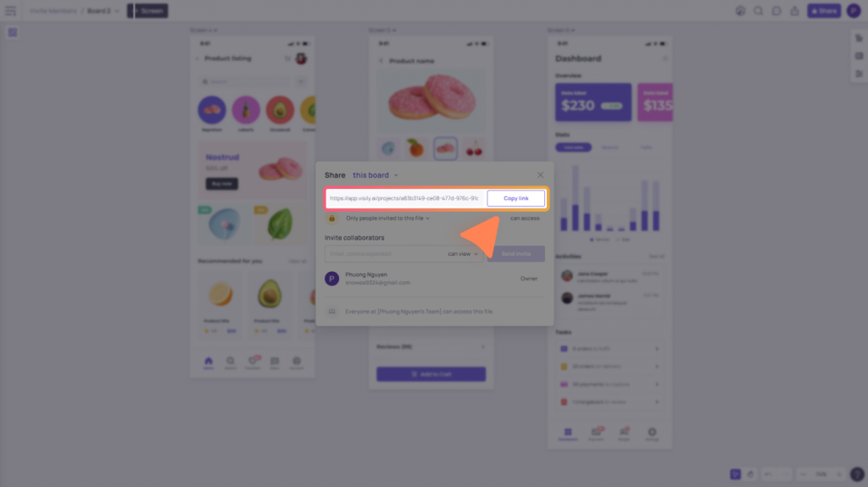Click the Phuong Nguyen owner avatar

click(x=331, y=279)
